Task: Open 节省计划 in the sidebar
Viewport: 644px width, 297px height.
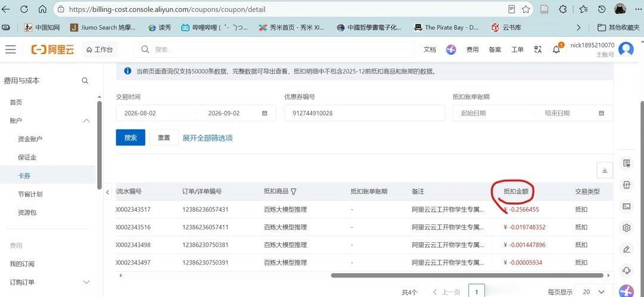Action: (x=30, y=194)
